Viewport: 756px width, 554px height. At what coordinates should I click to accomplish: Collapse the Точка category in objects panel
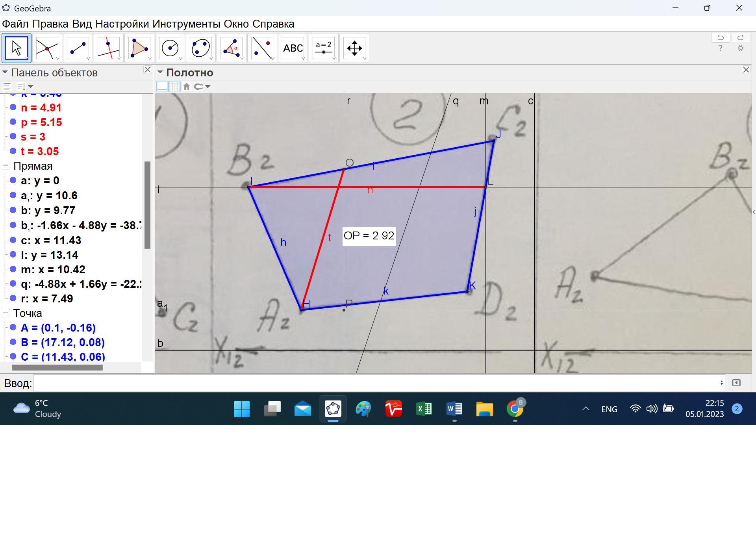(6, 313)
